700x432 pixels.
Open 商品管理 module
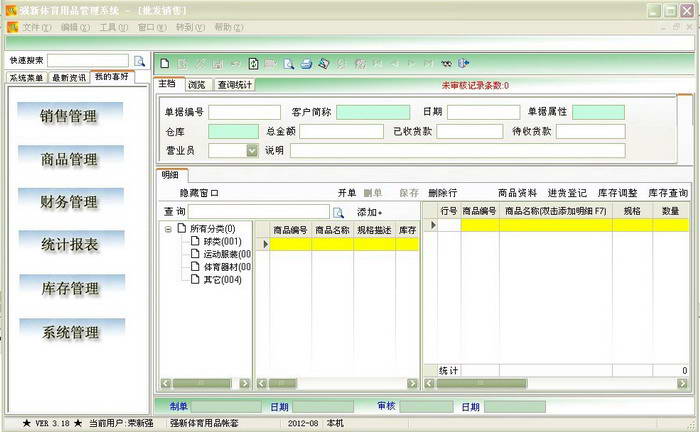[x=69, y=159]
